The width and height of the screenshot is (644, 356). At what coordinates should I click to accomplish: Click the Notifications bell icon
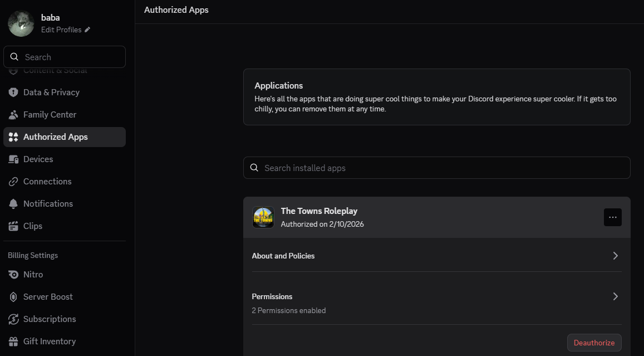click(x=13, y=204)
